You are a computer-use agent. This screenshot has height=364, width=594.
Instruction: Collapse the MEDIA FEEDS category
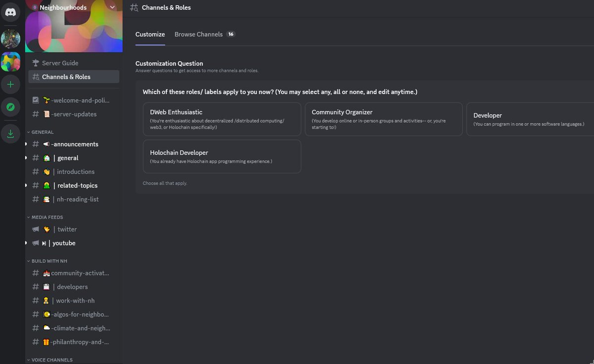point(45,217)
